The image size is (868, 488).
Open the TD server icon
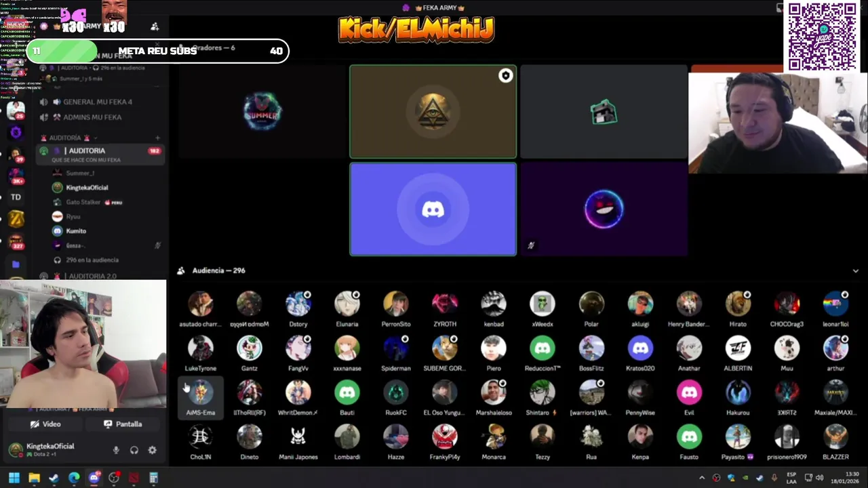pos(16,197)
